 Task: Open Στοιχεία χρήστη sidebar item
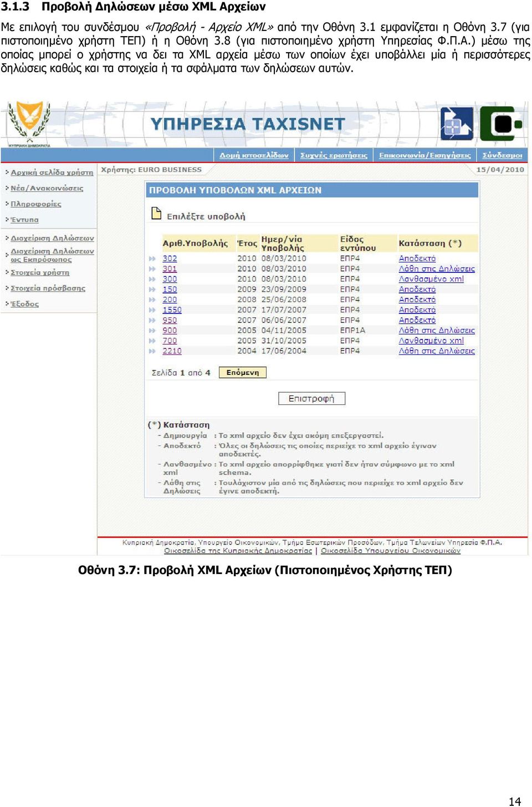[40, 272]
